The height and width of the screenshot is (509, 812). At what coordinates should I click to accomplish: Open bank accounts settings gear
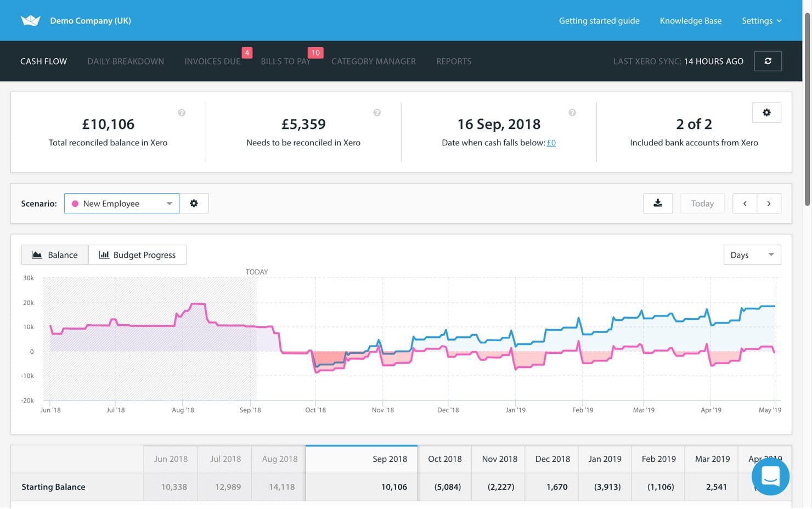(x=766, y=112)
